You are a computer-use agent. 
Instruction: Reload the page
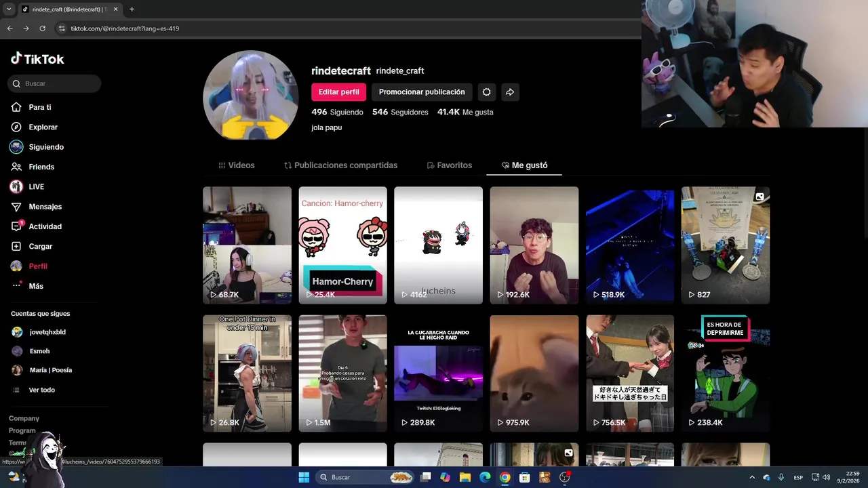(42, 28)
